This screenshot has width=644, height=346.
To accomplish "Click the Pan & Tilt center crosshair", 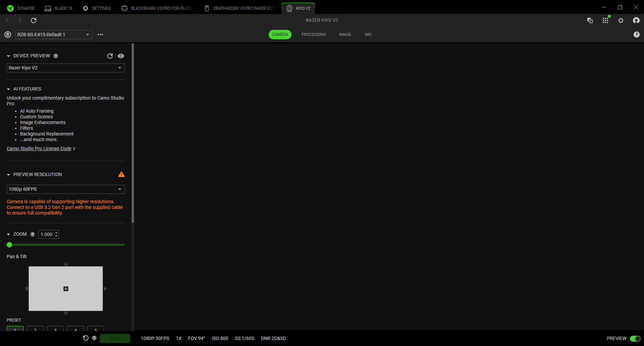I will [66, 289].
